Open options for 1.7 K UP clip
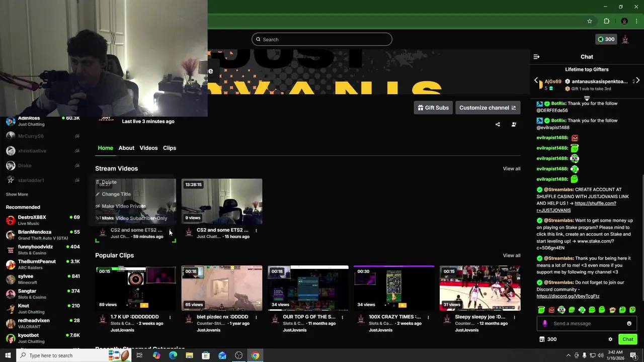Viewport: 644px width, 362px height. (x=170, y=317)
